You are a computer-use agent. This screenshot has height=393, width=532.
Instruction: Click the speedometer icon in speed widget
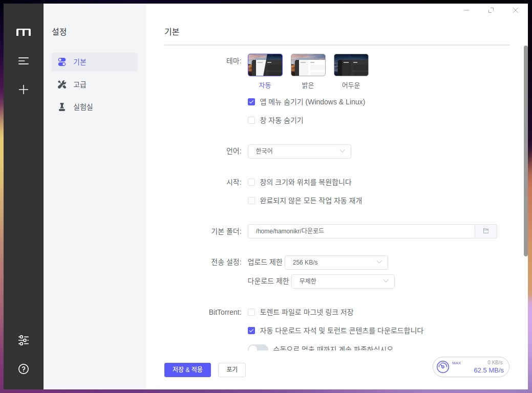click(x=442, y=367)
